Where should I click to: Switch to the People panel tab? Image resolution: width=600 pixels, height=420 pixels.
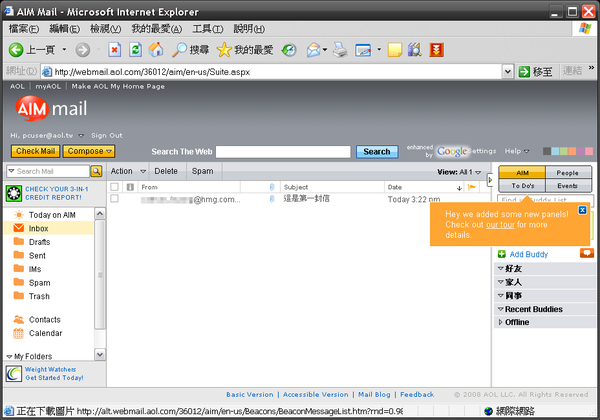tap(568, 173)
